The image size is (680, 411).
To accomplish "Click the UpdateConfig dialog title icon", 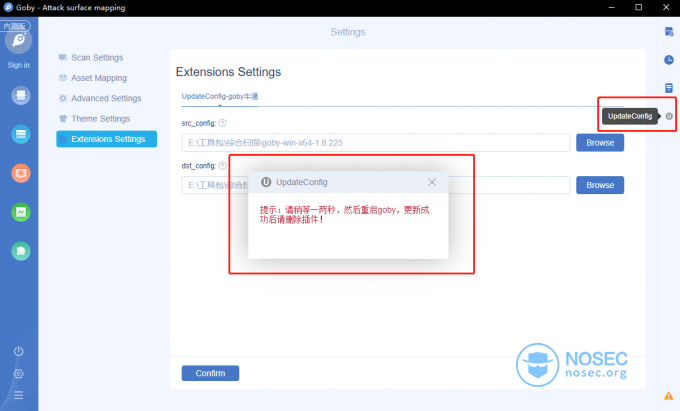I will (266, 182).
